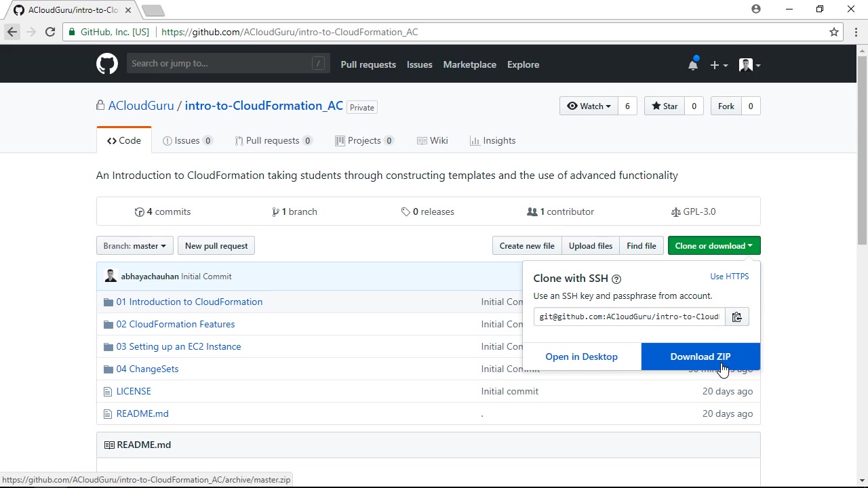Expand the Branch: master dropdown
This screenshot has height=488, width=868.
point(134,246)
